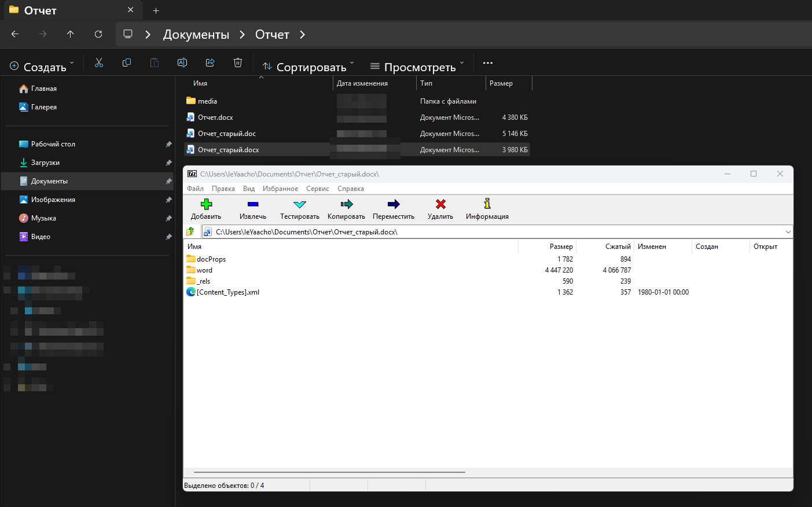The width and height of the screenshot is (812, 507).
Task: Click the Копировать (Copy) icon in 7-Zip
Action: (346, 204)
